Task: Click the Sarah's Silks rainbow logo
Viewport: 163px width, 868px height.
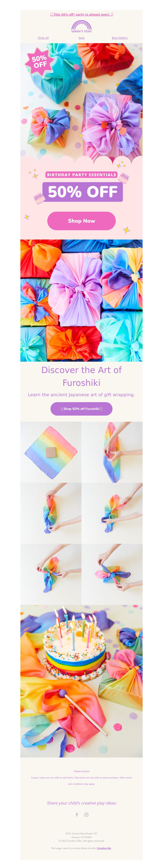Action: (x=81, y=26)
